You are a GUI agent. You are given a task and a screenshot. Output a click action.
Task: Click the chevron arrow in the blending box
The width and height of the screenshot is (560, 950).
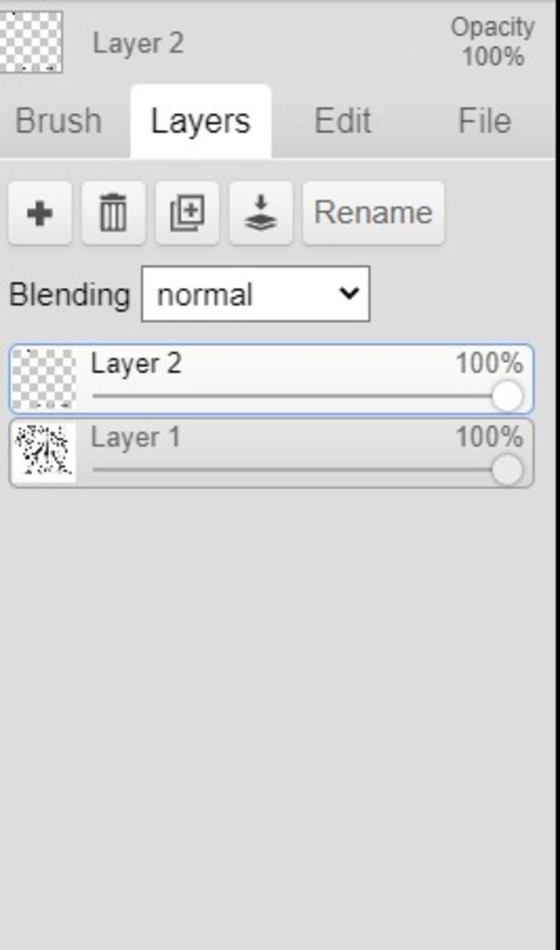pyautogui.click(x=349, y=293)
